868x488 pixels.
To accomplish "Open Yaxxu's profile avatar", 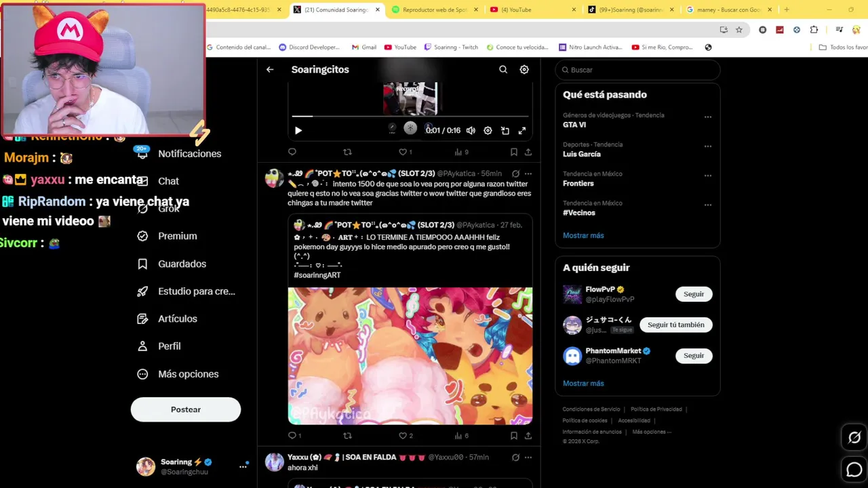I will tap(274, 462).
